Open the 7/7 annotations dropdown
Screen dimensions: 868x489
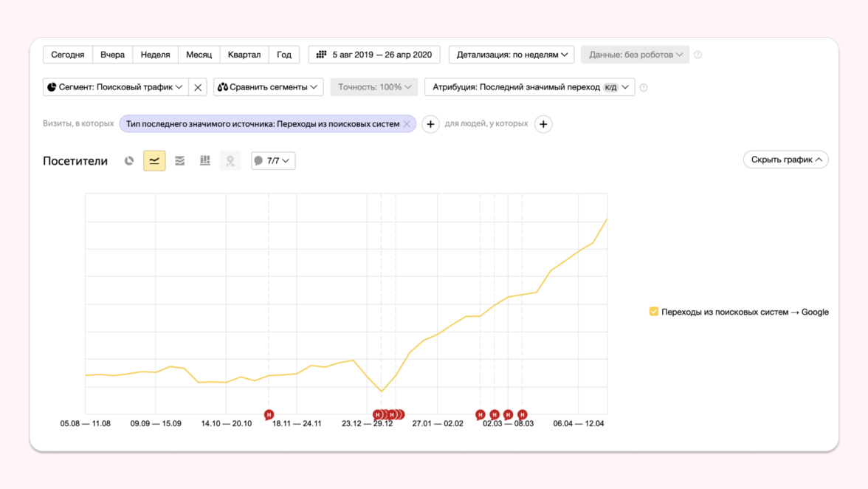pos(273,160)
